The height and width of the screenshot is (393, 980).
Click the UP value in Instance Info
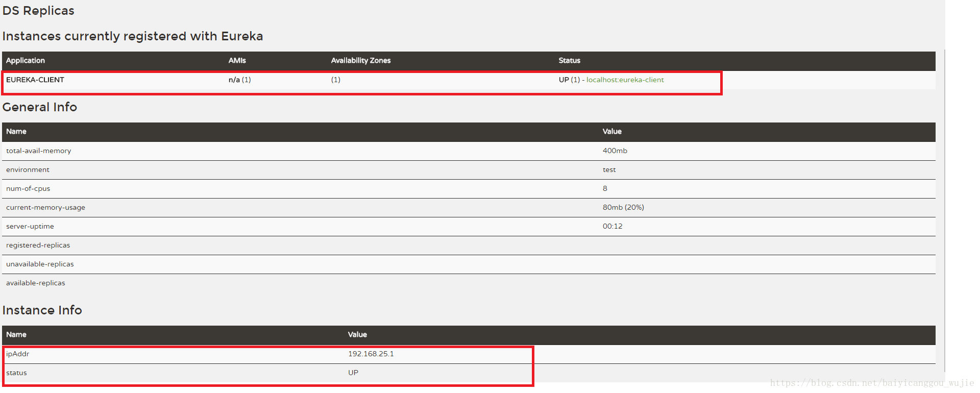[x=353, y=373]
